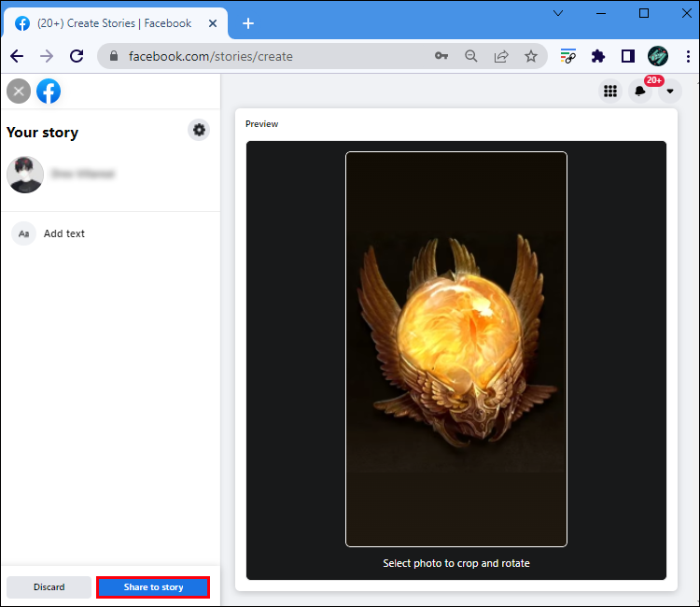Image resolution: width=700 pixels, height=607 pixels.
Task: Click the Discard button
Action: click(x=49, y=587)
